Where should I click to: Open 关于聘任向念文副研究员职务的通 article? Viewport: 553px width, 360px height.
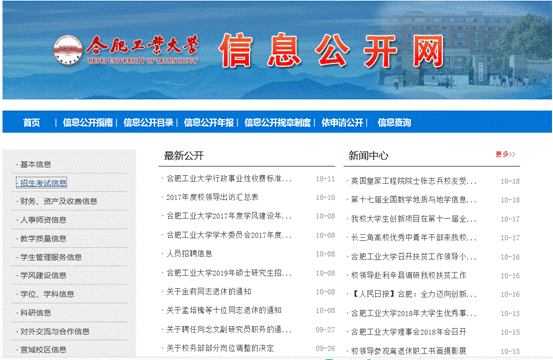click(229, 330)
